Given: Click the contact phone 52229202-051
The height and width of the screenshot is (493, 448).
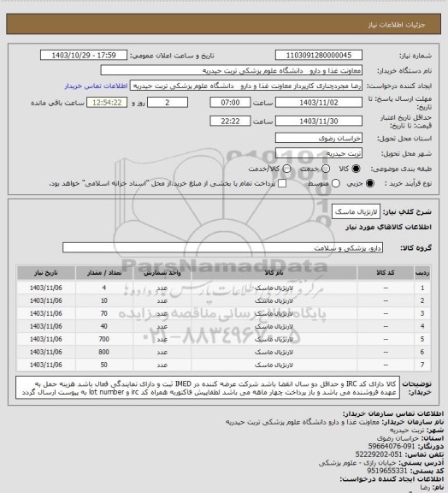Looking at the screenshot, I should point(379,454).
